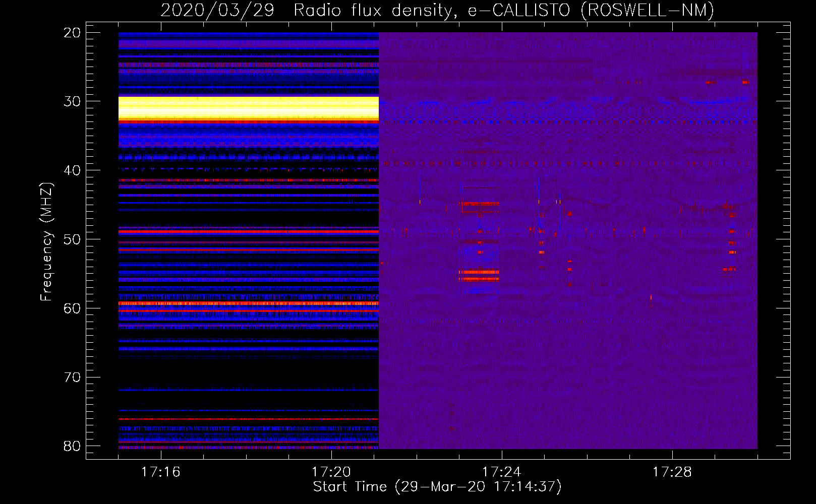The width and height of the screenshot is (816, 504).
Task: Click the frequency tick label '60'
Action: [x=72, y=308]
